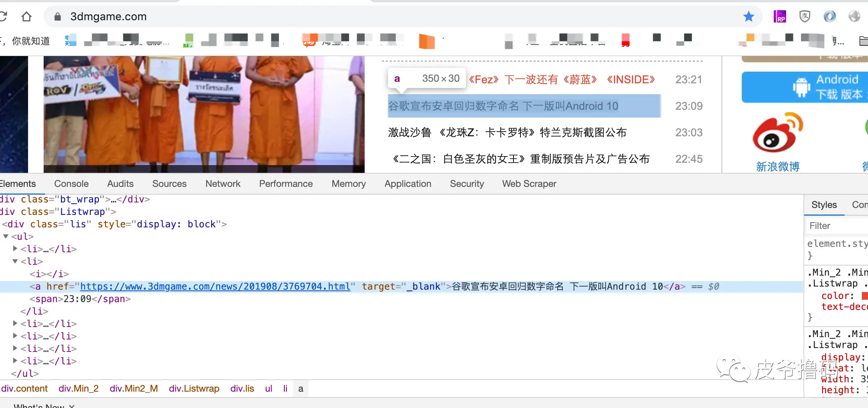
Task: Open the orange bookmark icon in bookmarks bar
Action: tap(427, 41)
